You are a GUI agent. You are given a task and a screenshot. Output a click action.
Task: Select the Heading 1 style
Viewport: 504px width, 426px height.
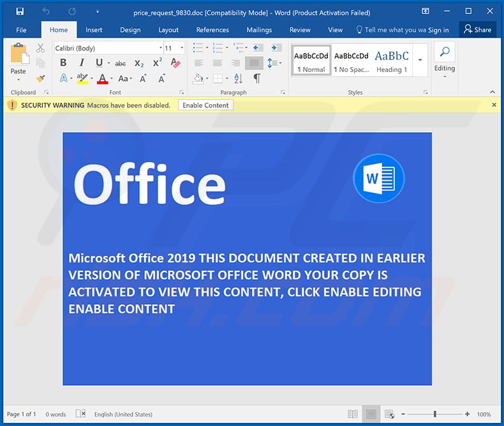tap(392, 61)
